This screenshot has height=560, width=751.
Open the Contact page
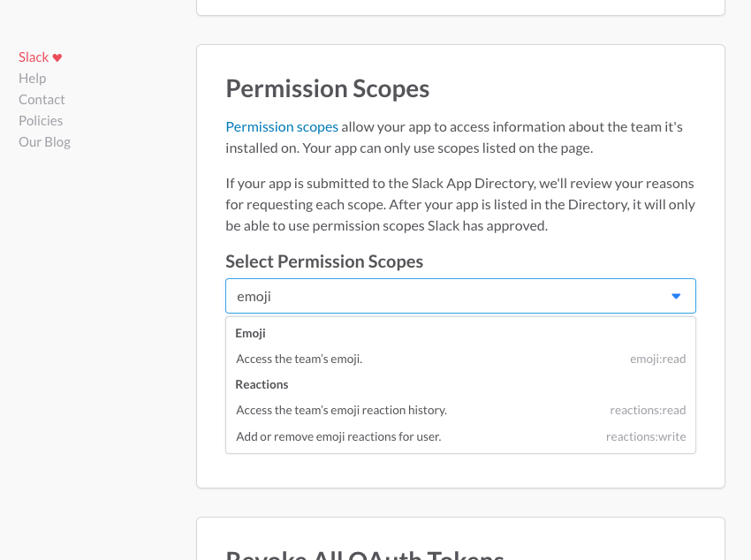click(42, 99)
